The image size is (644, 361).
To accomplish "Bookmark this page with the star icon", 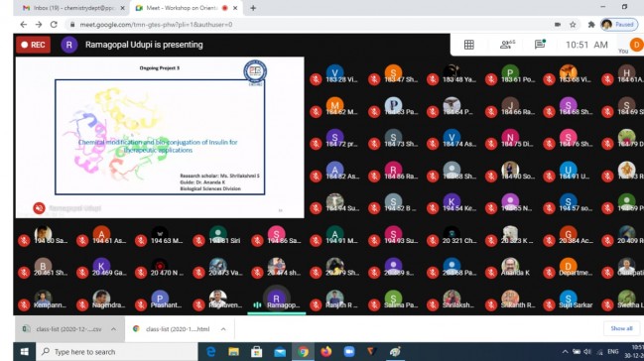I will click(573, 25).
